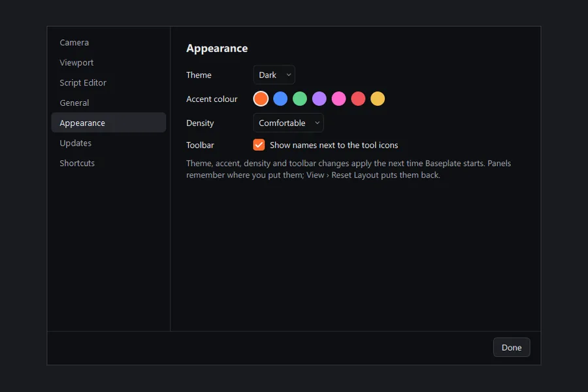Untick the tool-names toolbar checkbox
The width and height of the screenshot is (588, 392).
259,145
